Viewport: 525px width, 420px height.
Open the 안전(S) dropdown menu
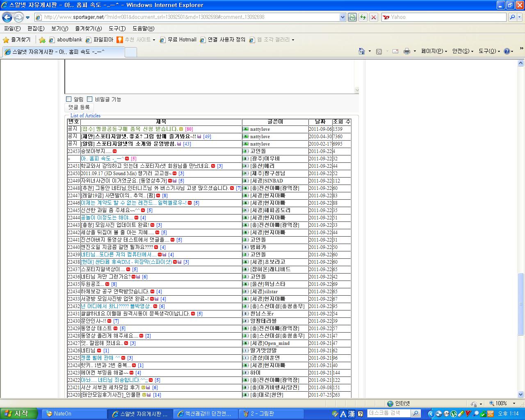pyautogui.click(x=463, y=51)
